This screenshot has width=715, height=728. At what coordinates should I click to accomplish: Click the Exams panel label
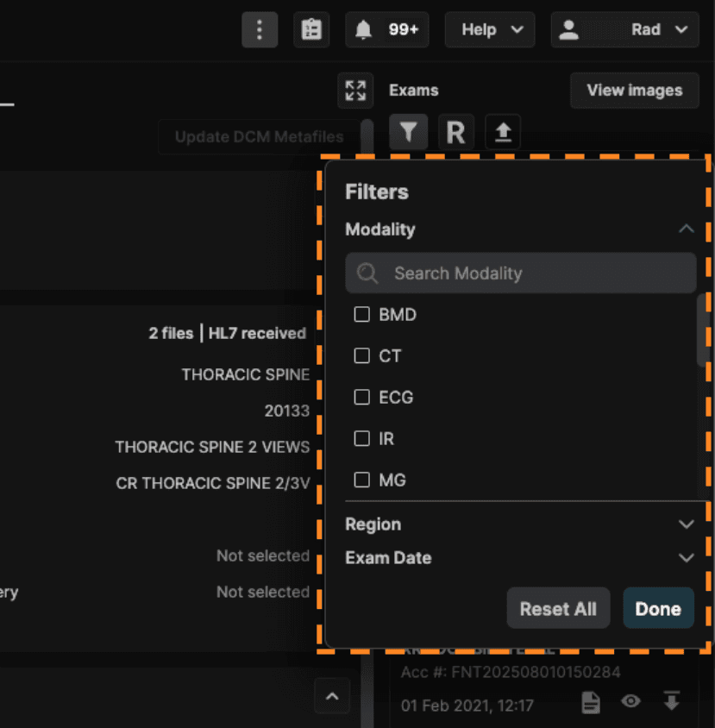tap(413, 90)
